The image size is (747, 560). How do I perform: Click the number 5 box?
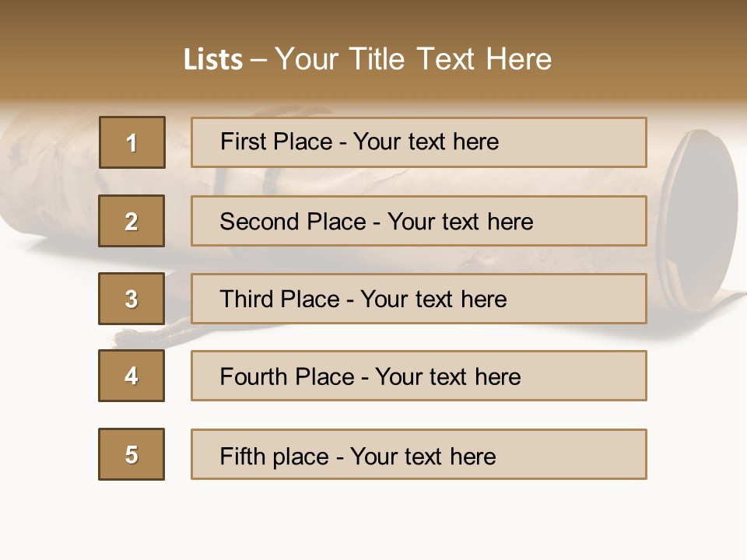click(132, 454)
